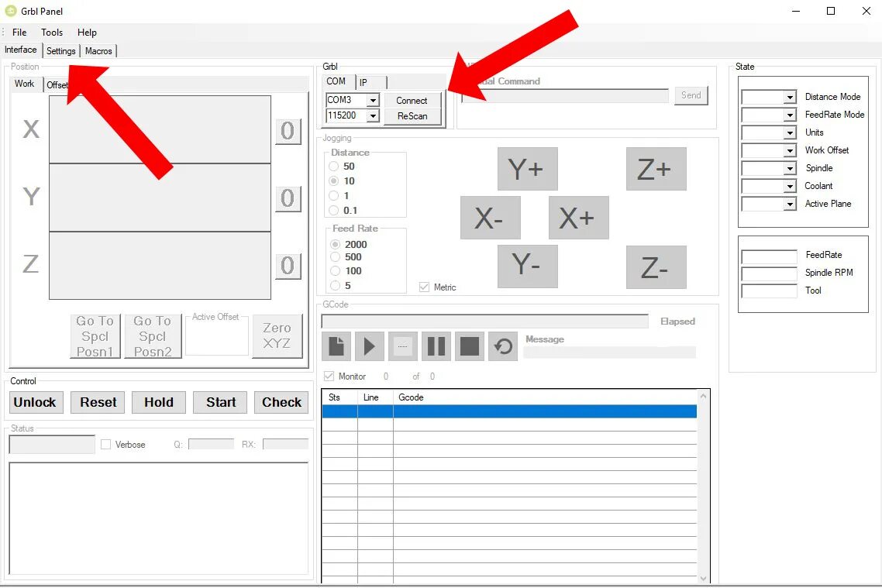Image resolution: width=882 pixels, height=588 pixels.
Task: Start GCode playback with play icon
Action: (370, 346)
